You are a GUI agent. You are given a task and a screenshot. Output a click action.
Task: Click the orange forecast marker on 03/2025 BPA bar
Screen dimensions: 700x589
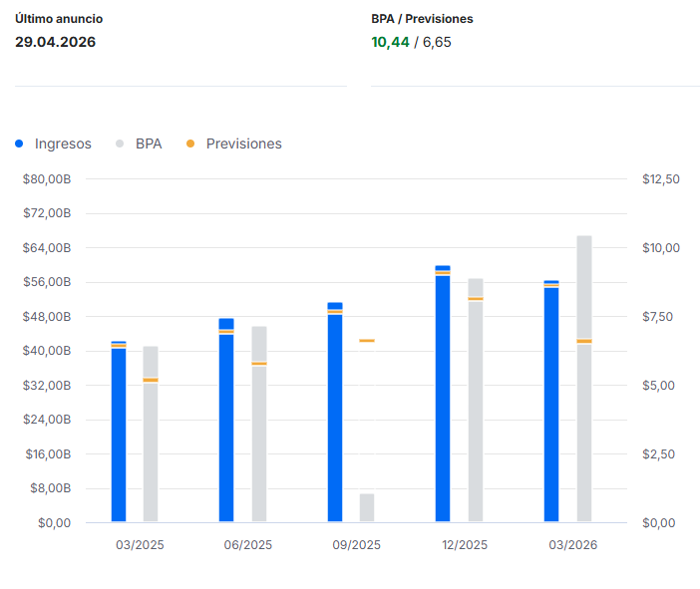(151, 380)
